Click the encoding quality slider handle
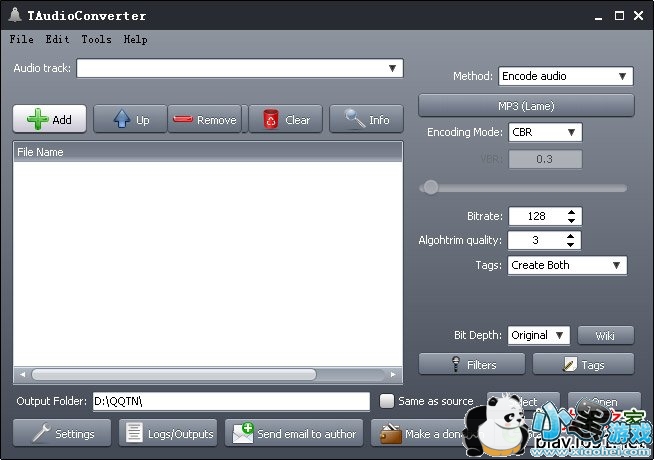 pos(431,188)
